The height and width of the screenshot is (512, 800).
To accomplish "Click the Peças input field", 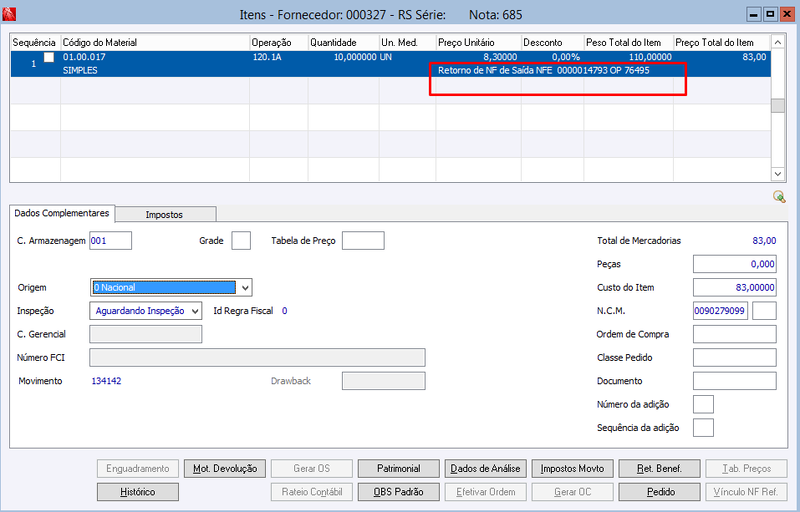I will [x=735, y=264].
